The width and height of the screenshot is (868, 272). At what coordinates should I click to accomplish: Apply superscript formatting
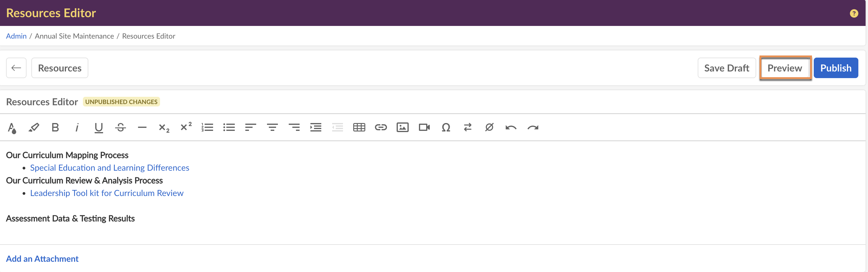tap(186, 127)
